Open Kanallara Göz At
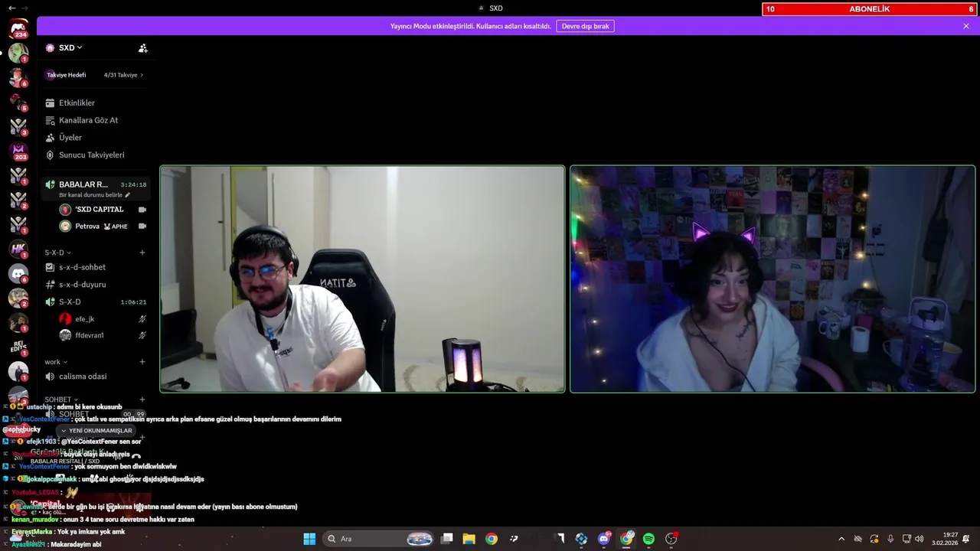The width and height of the screenshot is (980, 551). pos(96,120)
